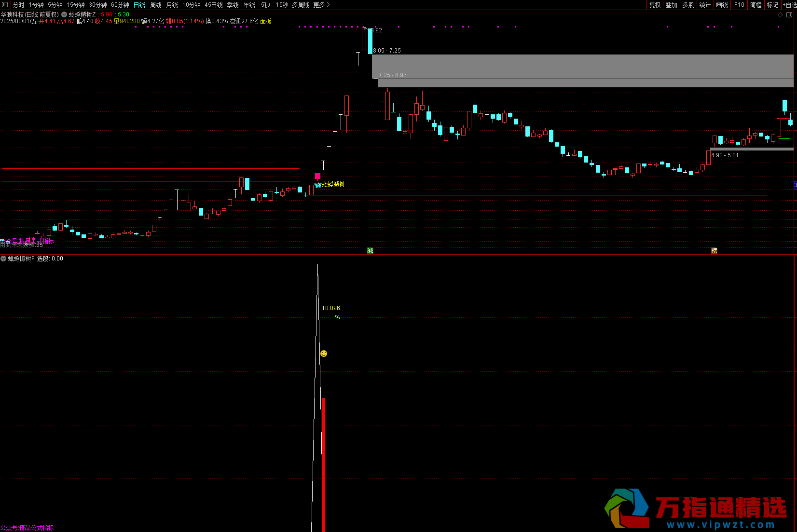Viewport: 797px width, 532px height.
Task: Select the 15秒 period tab
Action: pos(282,5)
